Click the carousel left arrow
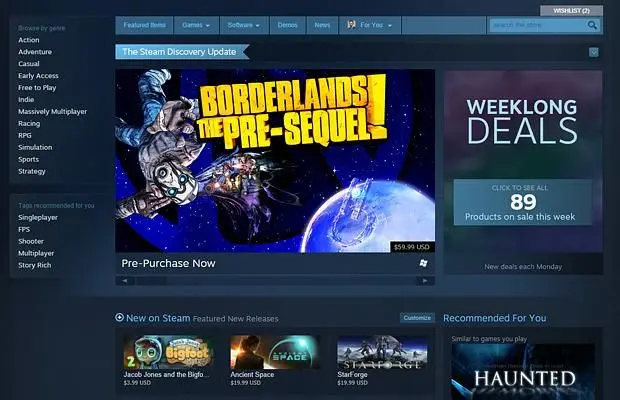The image size is (620, 400). (x=125, y=281)
